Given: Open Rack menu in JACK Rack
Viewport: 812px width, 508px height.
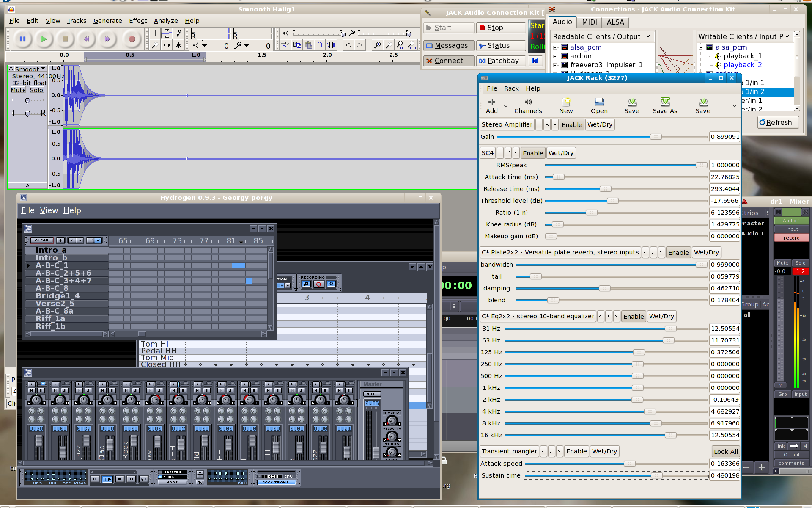Looking at the screenshot, I should [x=511, y=88].
